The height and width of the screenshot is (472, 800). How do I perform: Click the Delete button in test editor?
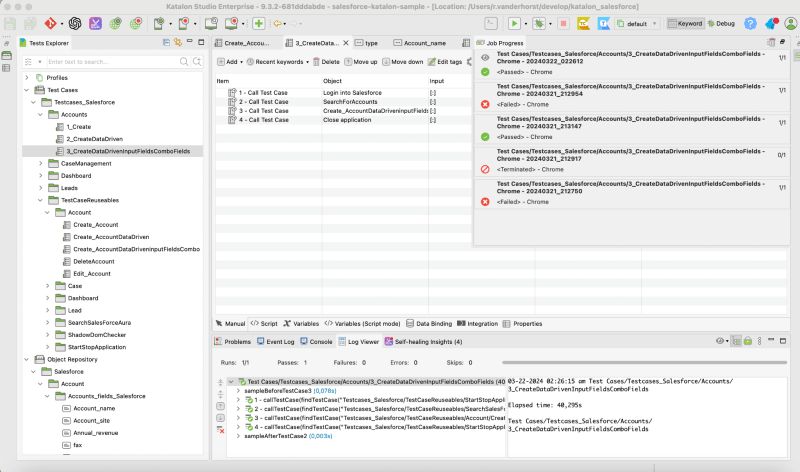(x=326, y=62)
